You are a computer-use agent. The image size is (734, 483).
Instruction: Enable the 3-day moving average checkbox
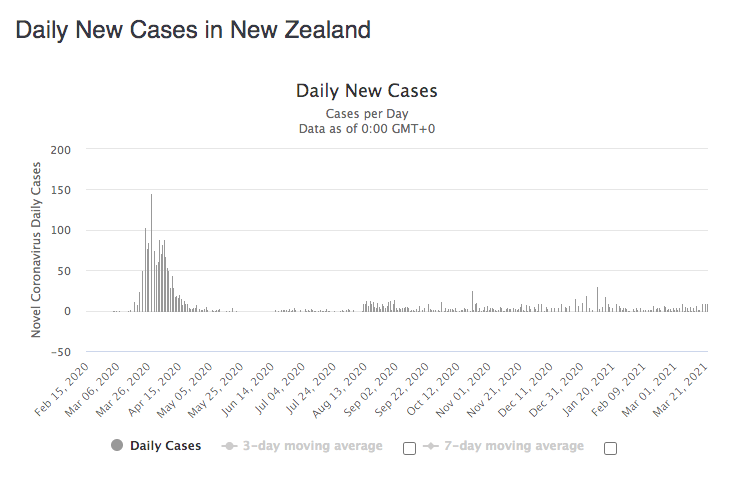pyautogui.click(x=409, y=448)
